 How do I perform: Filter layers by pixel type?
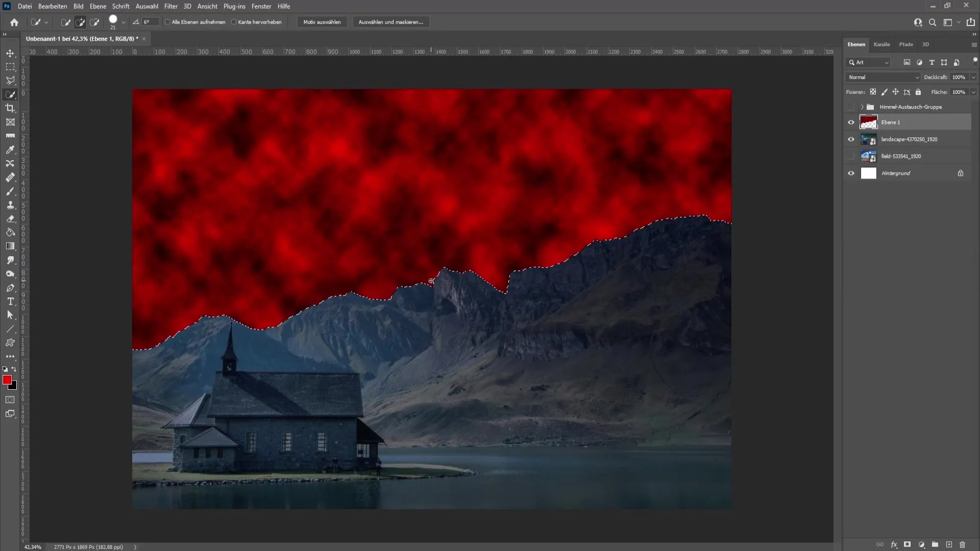tap(906, 62)
